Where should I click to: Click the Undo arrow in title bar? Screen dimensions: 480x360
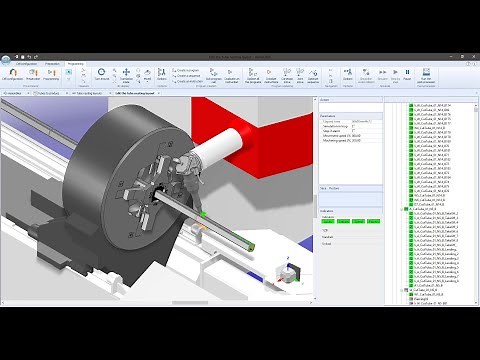[x=29, y=57]
